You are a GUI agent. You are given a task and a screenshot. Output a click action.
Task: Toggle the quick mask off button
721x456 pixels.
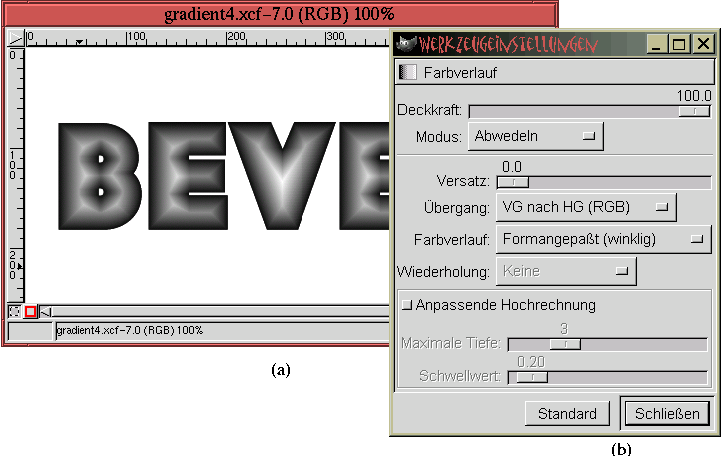(15, 312)
